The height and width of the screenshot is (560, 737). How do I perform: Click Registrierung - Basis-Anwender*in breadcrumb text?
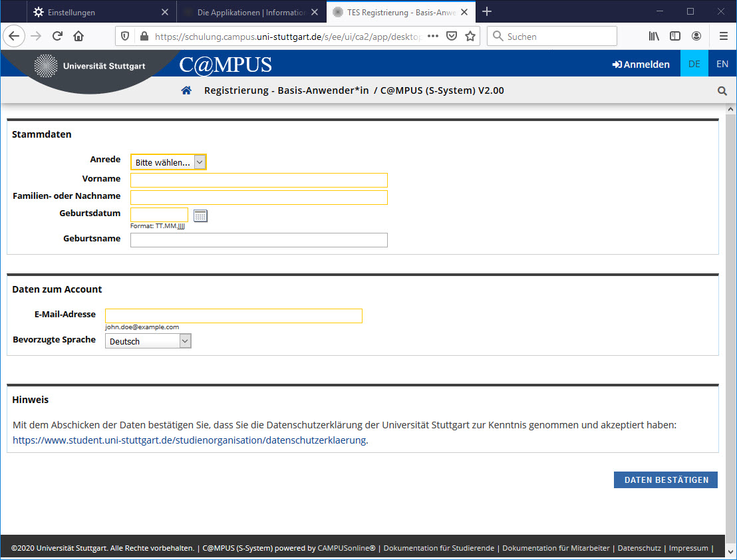[286, 90]
